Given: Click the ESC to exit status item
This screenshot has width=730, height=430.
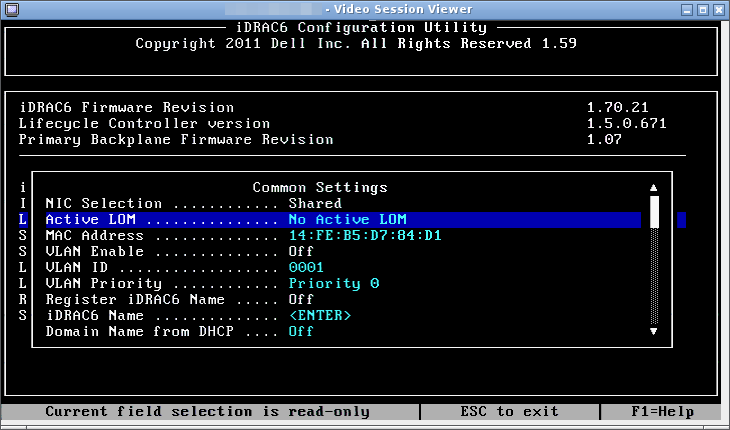Looking at the screenshot, I should coord(509,411).
